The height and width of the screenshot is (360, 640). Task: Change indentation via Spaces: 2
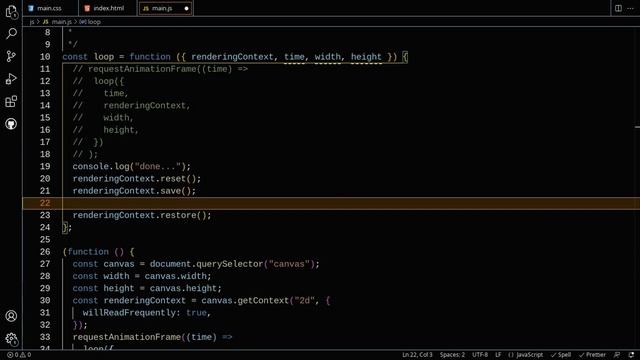coord(452,355)
